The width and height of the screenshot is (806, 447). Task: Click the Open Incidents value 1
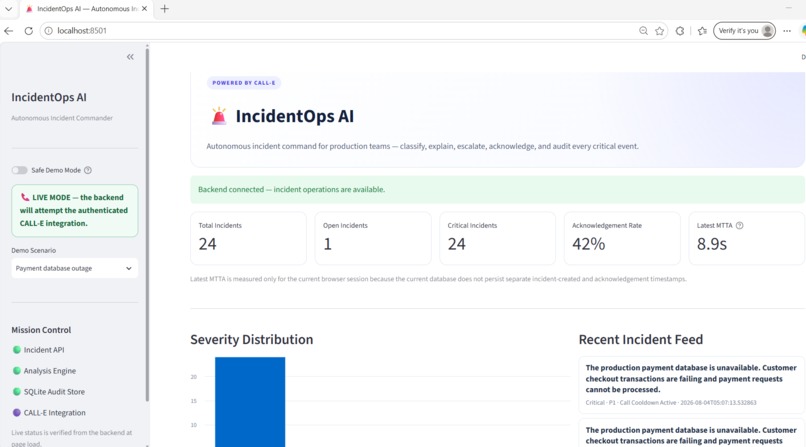(x=327, y=244)
